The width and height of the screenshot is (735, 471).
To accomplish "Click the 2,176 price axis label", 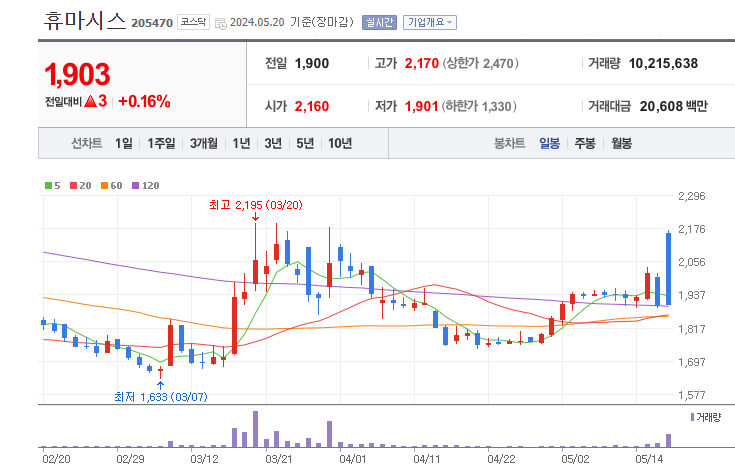I will click(x=692, y=229).
